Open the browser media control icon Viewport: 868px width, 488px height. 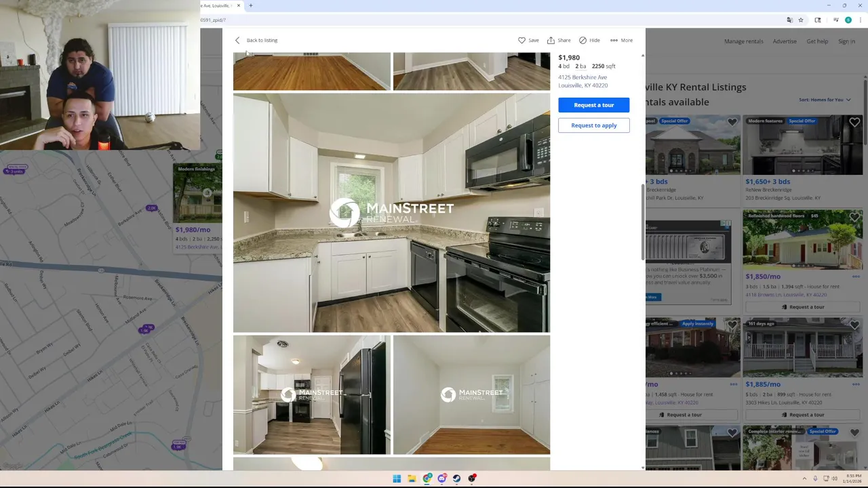coord(836,20)
